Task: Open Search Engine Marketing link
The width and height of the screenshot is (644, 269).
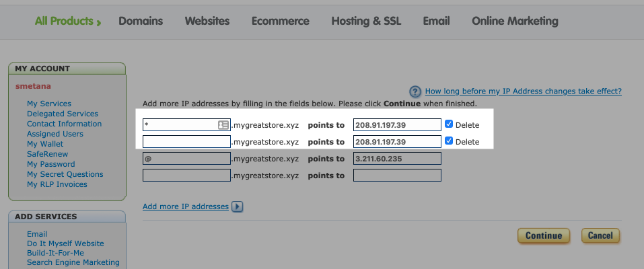Action: [73, 262]
